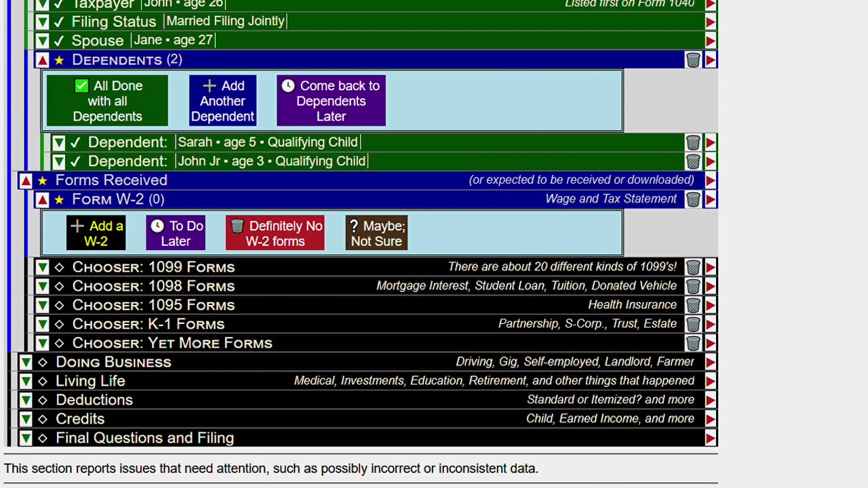Click red arrow at right of 1098 Forms row
This screenshot has height=488, width=868.
[x=710, y=286]
